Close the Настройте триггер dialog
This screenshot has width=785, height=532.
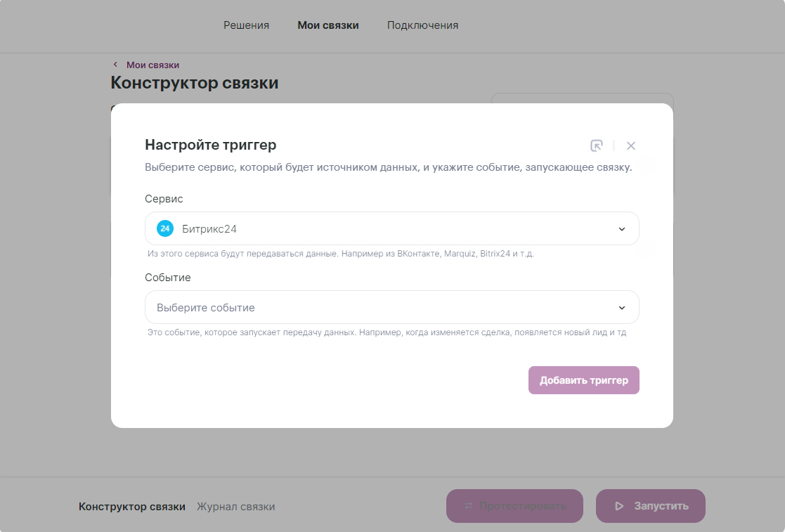631,145
